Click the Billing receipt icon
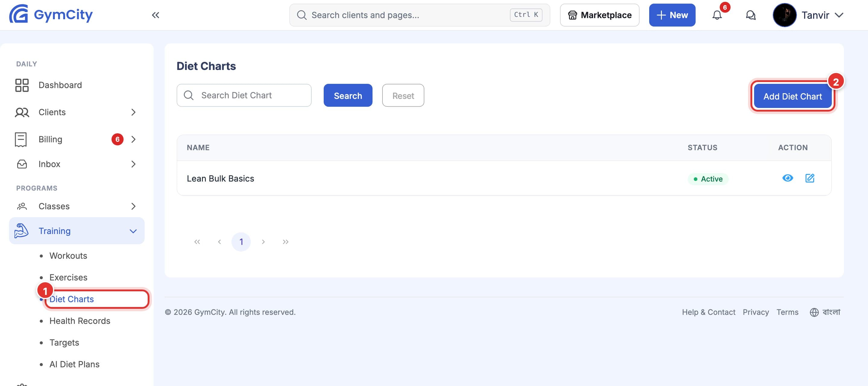 pyautogui.click(x=21, y=140)
